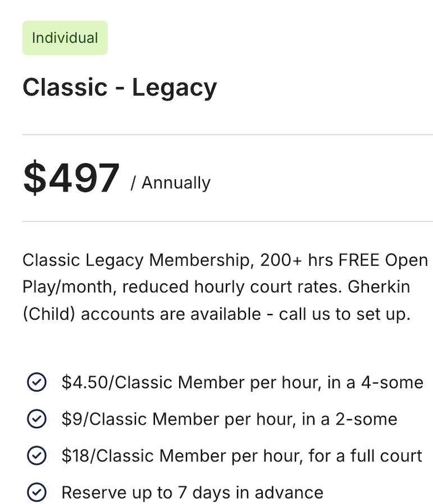Click the checkmark icon beside the full court rate

(x=37, y=455)
